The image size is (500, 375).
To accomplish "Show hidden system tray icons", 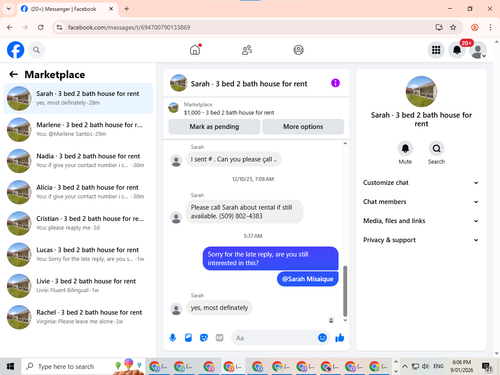I will point(405,366).
